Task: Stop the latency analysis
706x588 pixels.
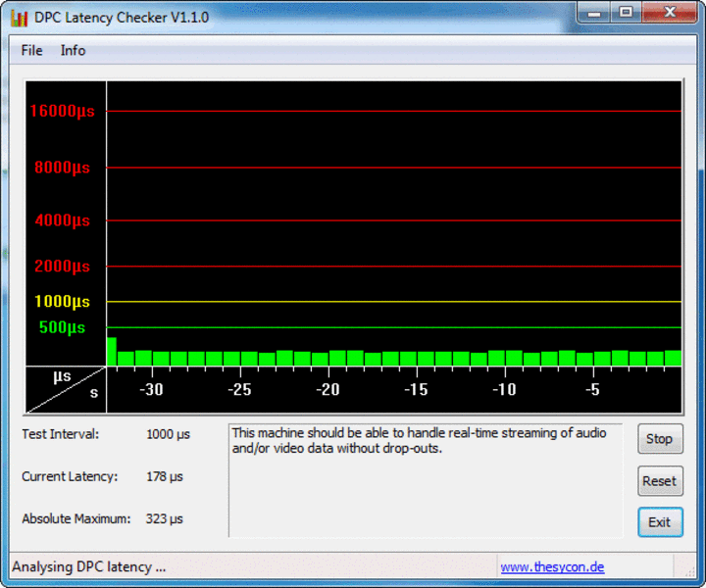Action: [660, 439]
